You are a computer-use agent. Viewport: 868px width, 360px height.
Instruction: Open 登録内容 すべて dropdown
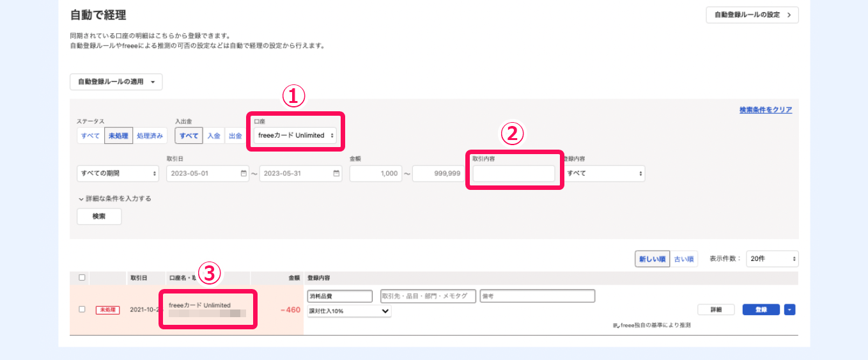coord(603,173)
